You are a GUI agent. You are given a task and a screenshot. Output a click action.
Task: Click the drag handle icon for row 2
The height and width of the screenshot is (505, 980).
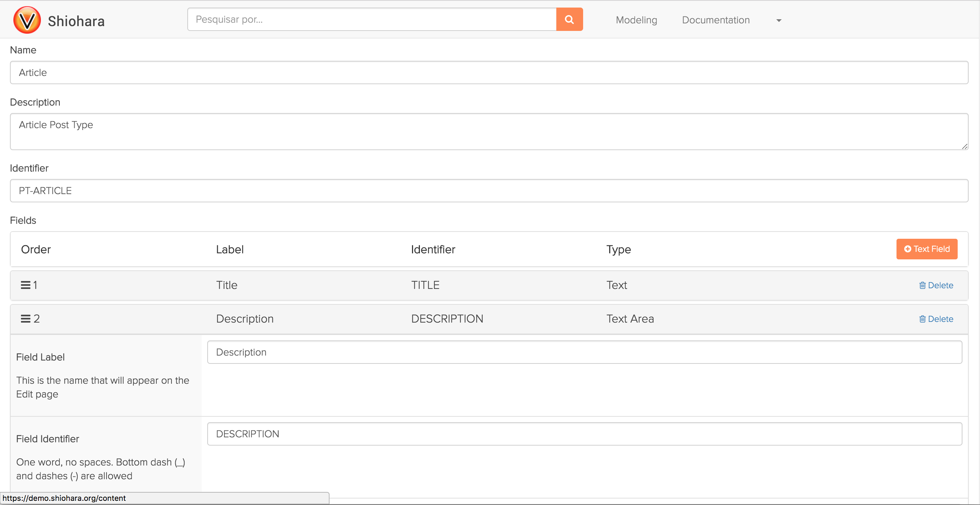pos(25,319)
